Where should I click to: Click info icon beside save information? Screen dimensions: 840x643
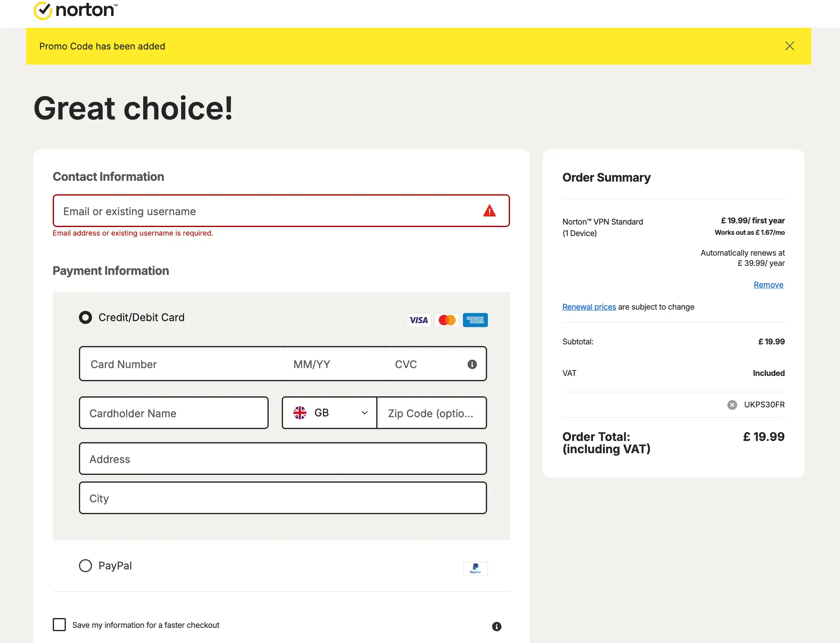coord(496,626)
